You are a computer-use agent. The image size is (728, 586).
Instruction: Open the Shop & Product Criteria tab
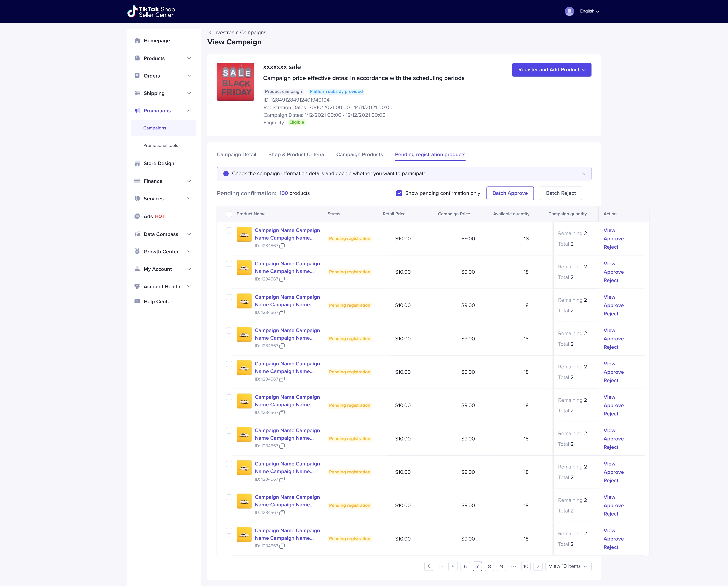pyautogui.click(x=296, y=155)
